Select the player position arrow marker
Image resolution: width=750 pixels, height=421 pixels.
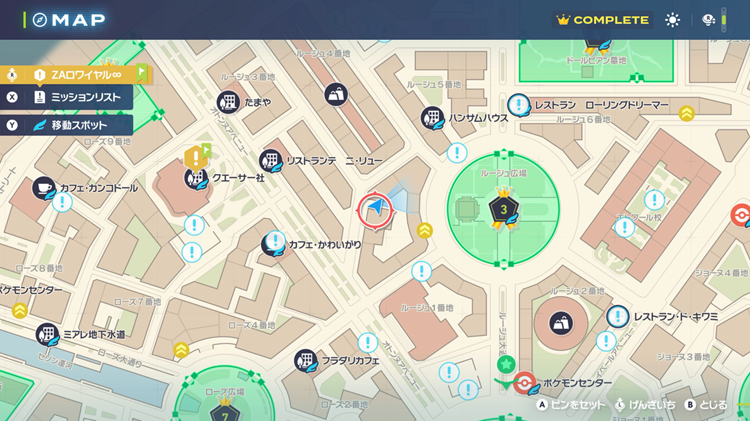[376, 209]
